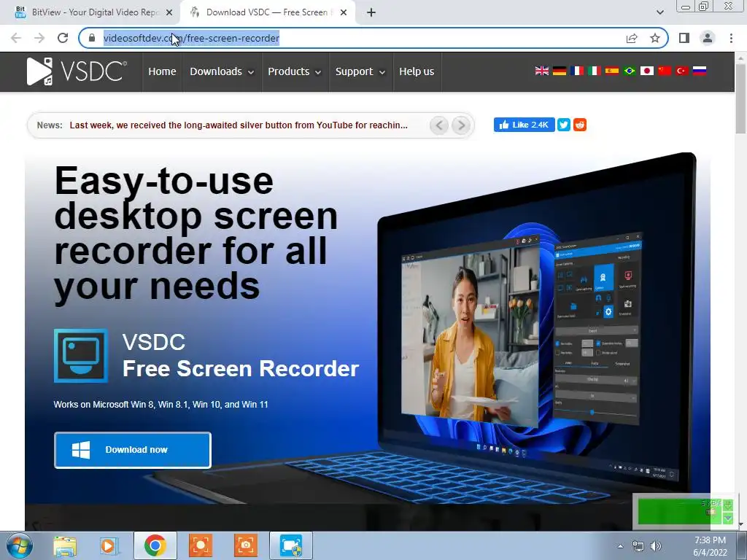Switch site language to German flag
Image resolution: width=747 pixels, height=560 pixels.
tap(560, 71)
